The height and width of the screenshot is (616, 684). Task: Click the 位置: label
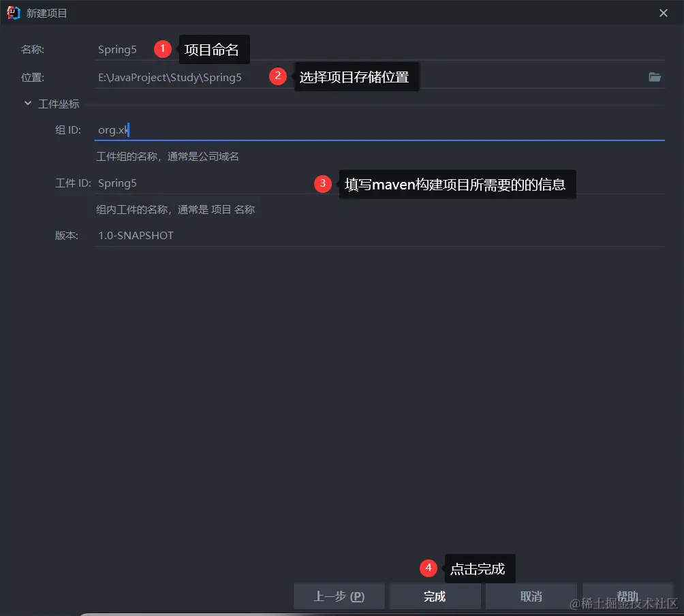point(33,78)
